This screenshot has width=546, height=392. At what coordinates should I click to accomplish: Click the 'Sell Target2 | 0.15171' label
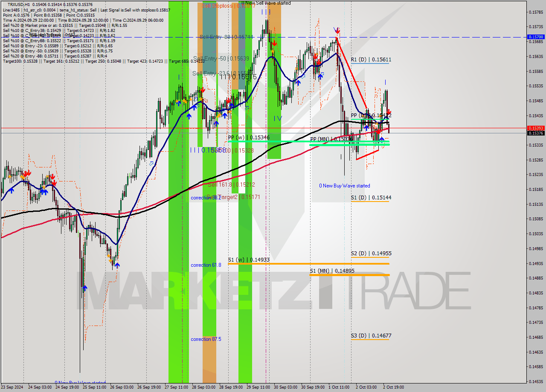tap(233, 197)
